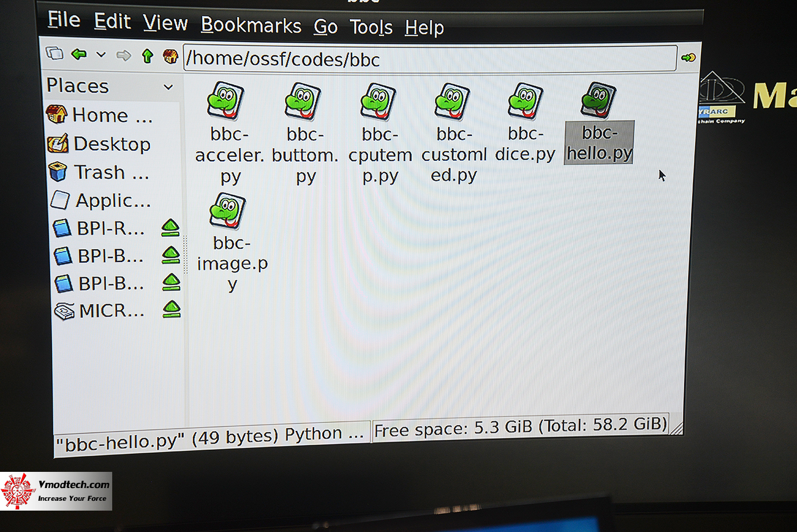Viewport: 797px width, 532px height.
Task: Grab the window resize grip in status bar
Action: point(676,428)
